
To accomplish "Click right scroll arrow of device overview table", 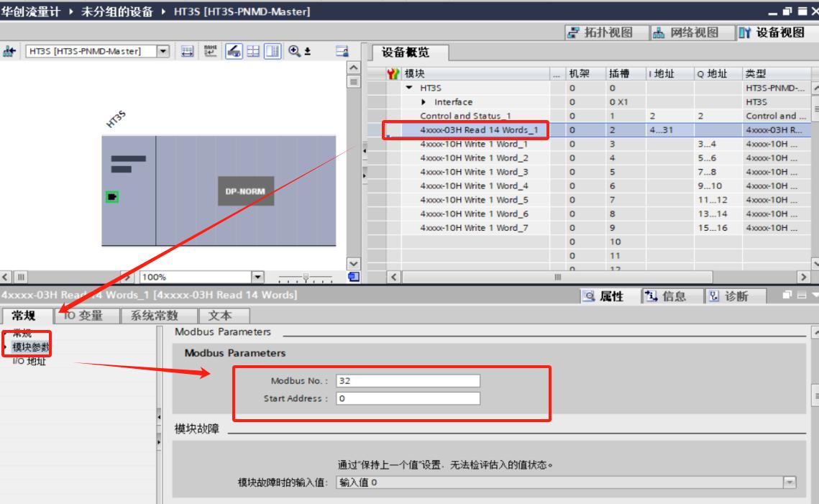I will (803, 277).
